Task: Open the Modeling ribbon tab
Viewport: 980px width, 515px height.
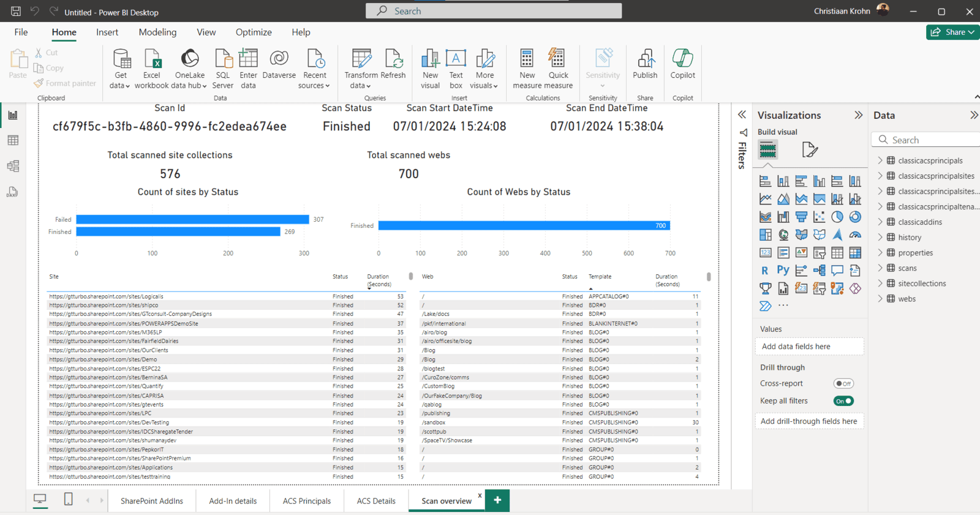Action: pyautogui.click(x=157, y=32)
